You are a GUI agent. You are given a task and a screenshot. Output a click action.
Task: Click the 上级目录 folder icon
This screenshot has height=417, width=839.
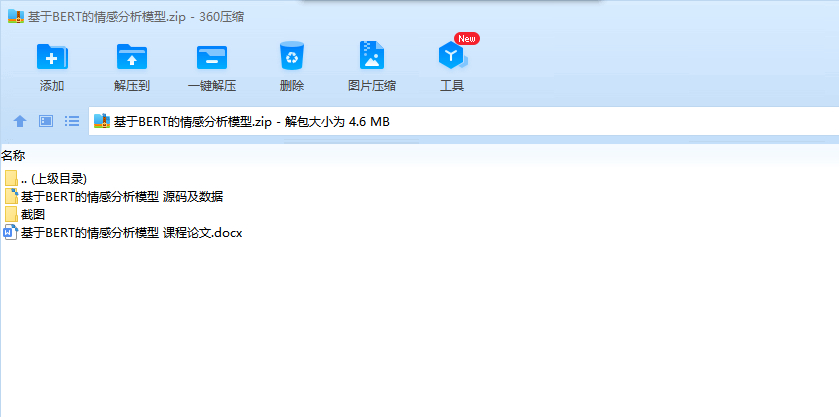[11, 178]
